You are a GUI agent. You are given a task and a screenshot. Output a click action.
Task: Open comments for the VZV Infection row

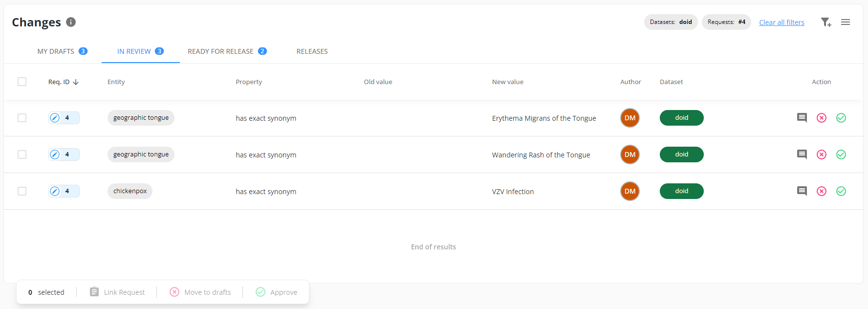(x=802, y=191)
